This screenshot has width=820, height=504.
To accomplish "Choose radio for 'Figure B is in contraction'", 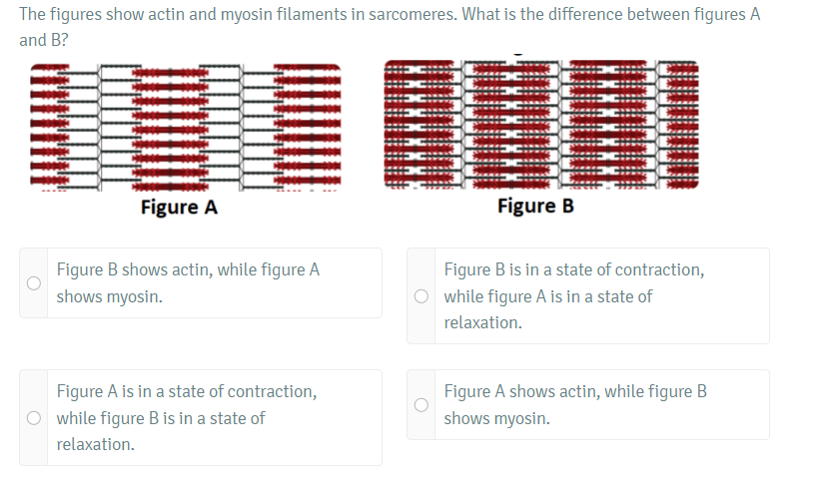I will tap(421, 296).
